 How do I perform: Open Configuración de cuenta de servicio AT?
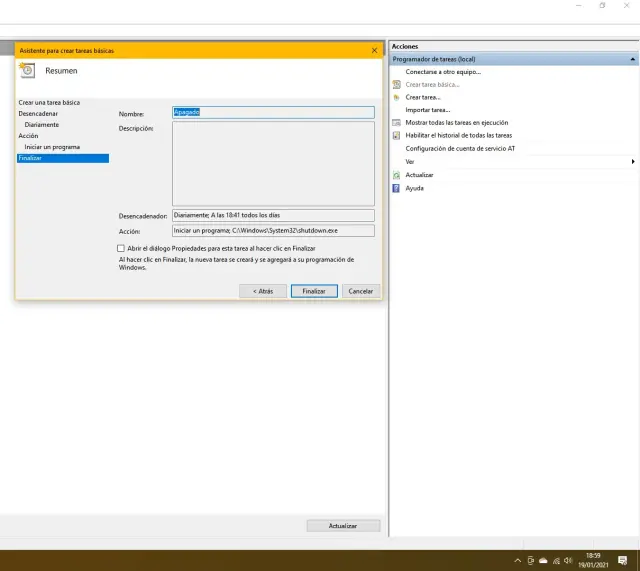point(460,148)
